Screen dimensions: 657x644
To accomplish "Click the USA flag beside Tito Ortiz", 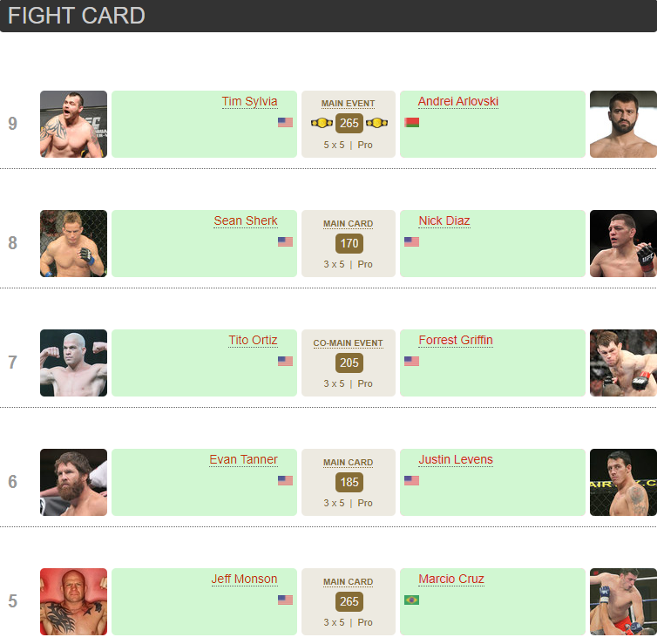I will [x=285, y=362].
